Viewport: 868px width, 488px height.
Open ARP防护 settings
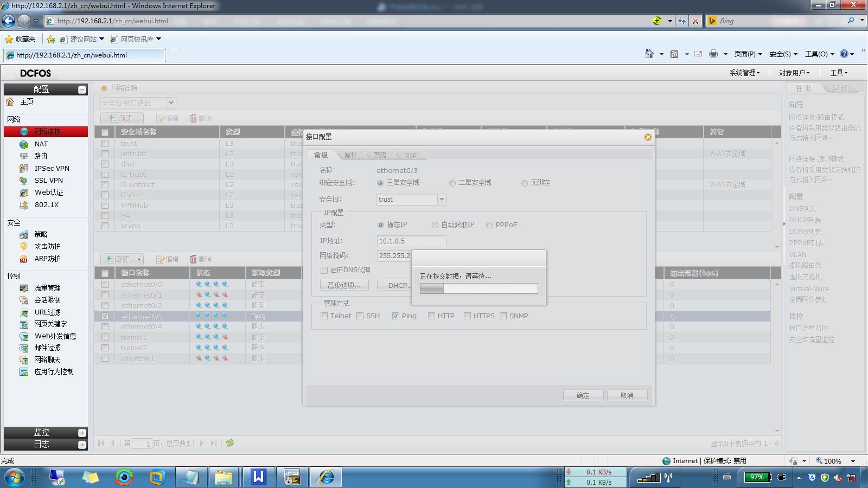pyautogui.click(x=47, y=259)
